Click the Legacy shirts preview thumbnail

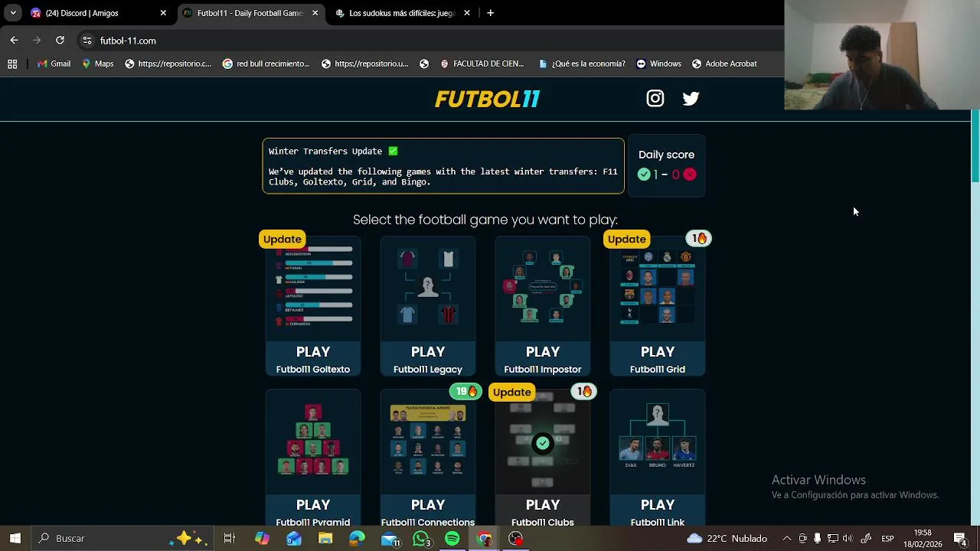coord(428,287)
